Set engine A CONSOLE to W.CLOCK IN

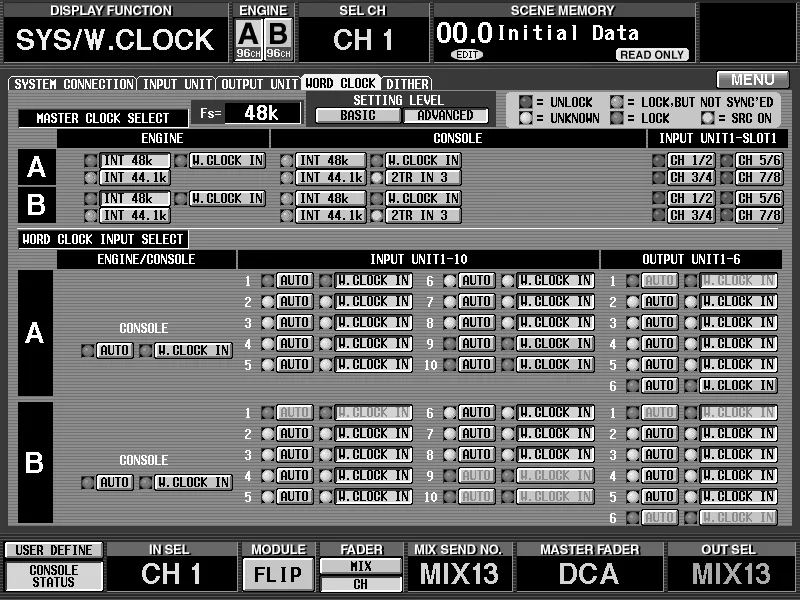(193, 351)
